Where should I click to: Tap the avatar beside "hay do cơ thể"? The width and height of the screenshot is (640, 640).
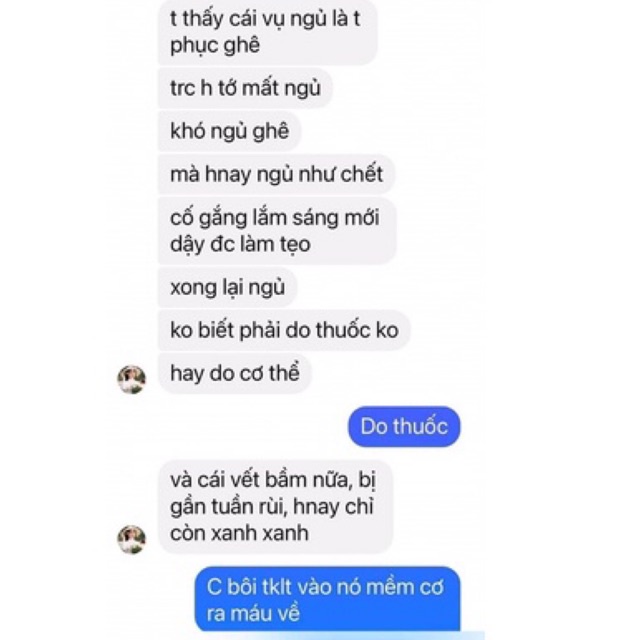[131, 379]
